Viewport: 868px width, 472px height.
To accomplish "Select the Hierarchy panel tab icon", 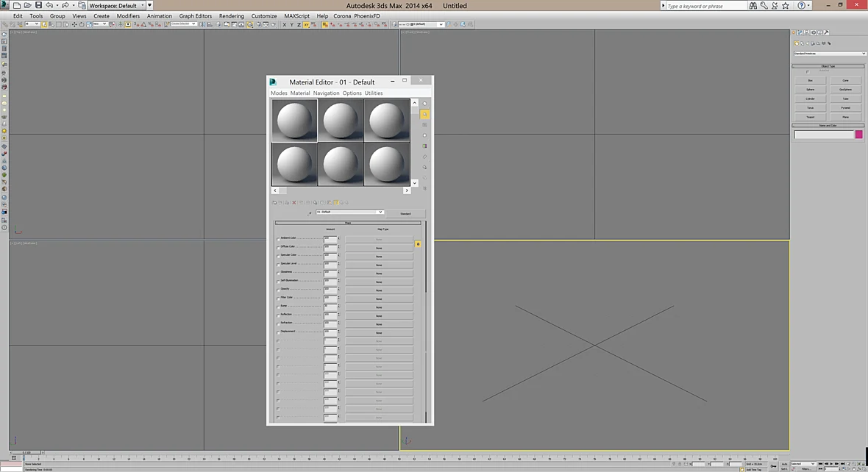I will click(807, 32).
